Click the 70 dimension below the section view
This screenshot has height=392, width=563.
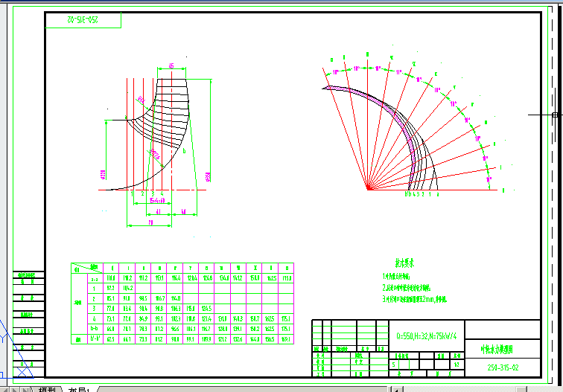point(150,222)
